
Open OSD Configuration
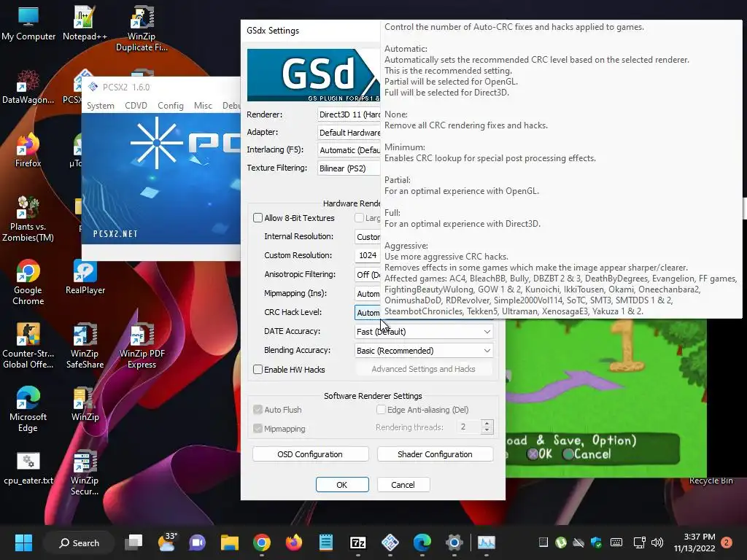pos(310,454)
